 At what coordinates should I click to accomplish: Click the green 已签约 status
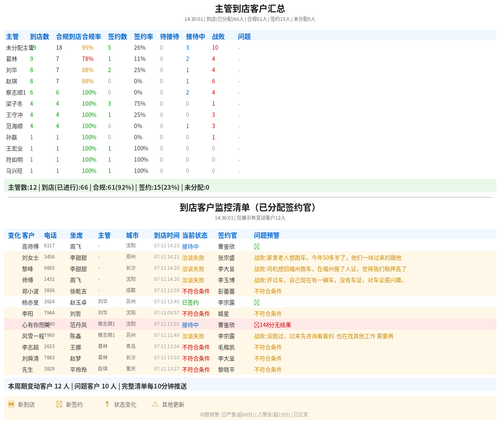190,303
